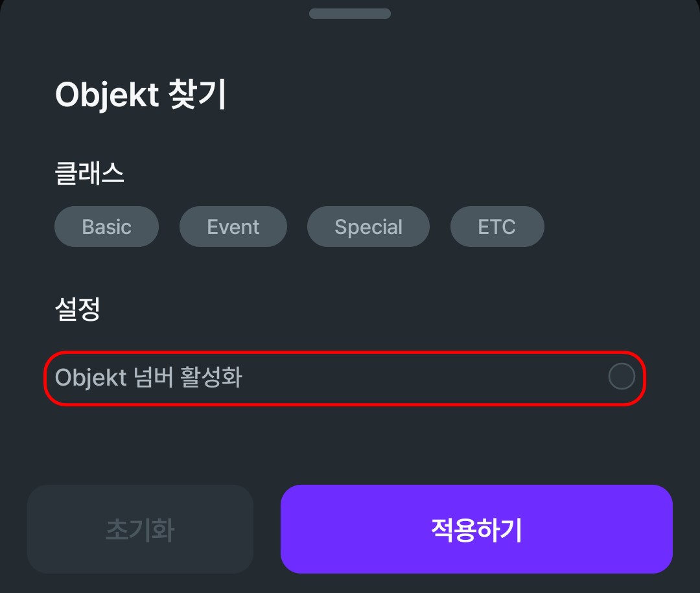Screen dimensions: 700x593
Task: Tap the grey handle bar at top
Action: pyautogui.click(x=350, y=14)
